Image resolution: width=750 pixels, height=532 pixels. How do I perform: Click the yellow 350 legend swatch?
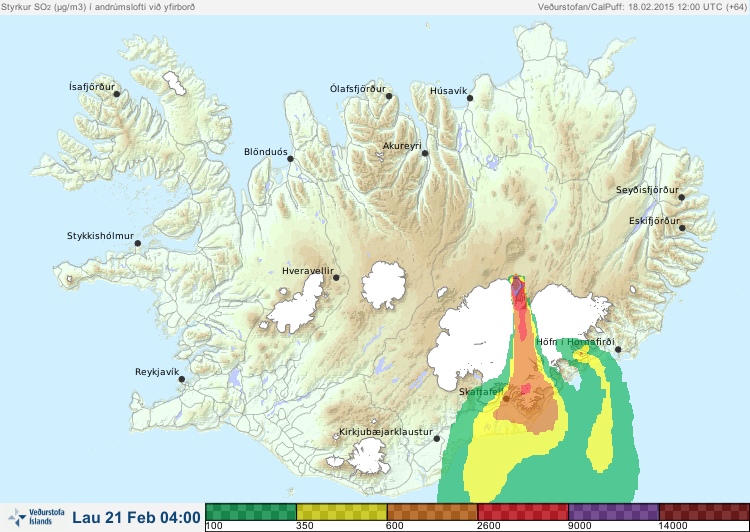342,512
